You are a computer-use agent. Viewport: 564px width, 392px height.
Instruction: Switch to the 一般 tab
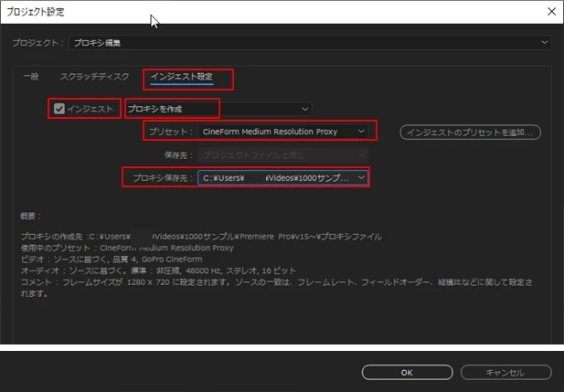pos(31,76)
